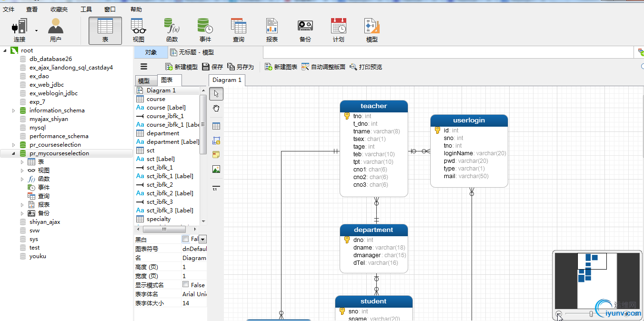Open the 查看 menu
644x321 pixels.
32,10
